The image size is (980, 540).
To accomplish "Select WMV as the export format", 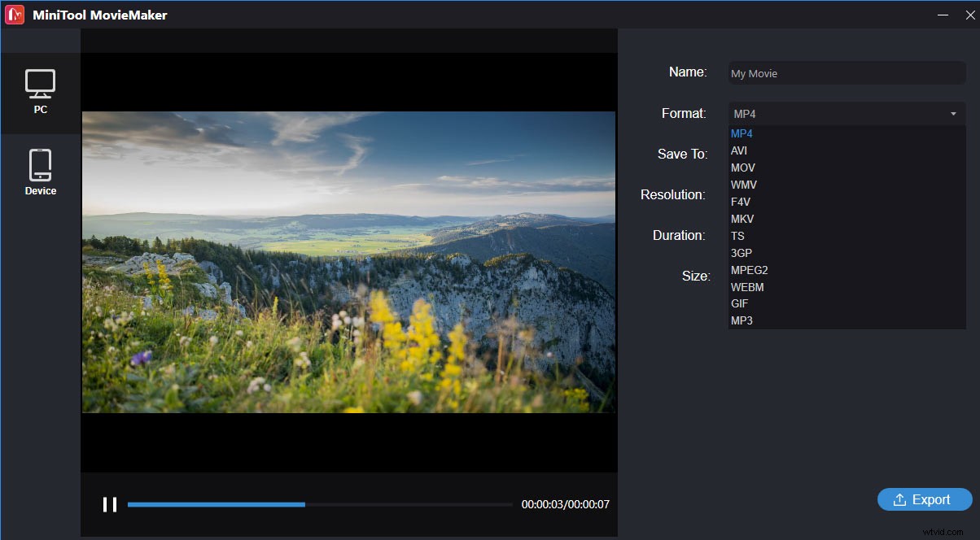I will [743, 185].
